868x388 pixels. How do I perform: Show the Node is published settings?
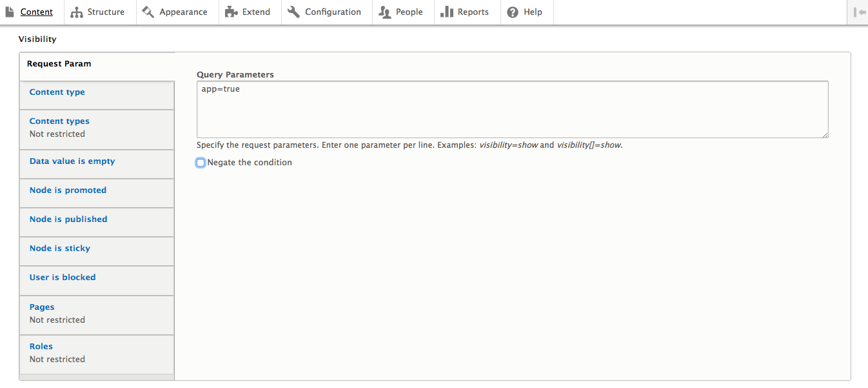click(x=68, y=220)
